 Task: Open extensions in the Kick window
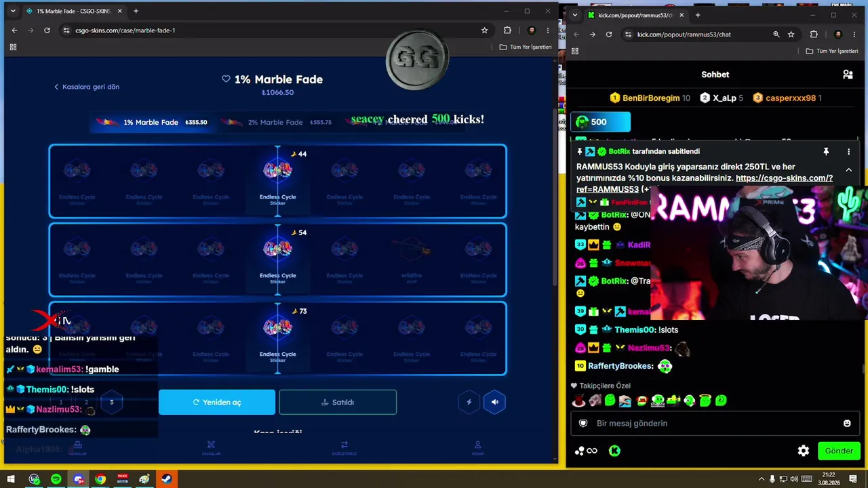(x=814, y=34)
